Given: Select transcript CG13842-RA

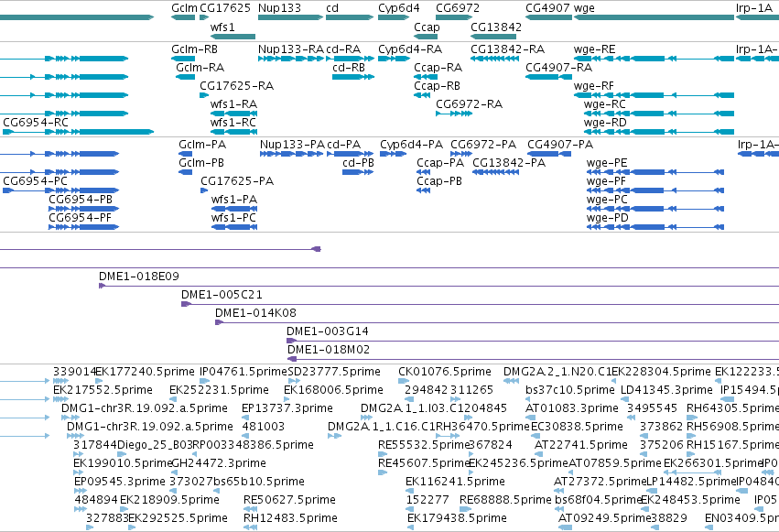Looking at the screenshot, I should click(507, 49).
